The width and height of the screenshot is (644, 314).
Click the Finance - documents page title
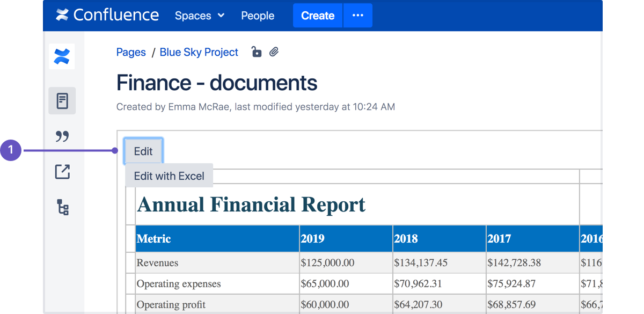point(217,83)
